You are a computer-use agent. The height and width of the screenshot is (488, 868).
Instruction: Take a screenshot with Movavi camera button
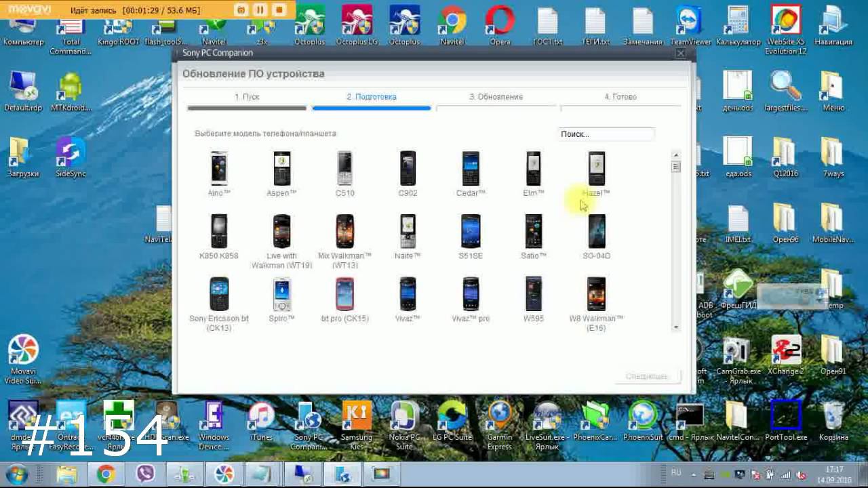click(x=241, y=9)
